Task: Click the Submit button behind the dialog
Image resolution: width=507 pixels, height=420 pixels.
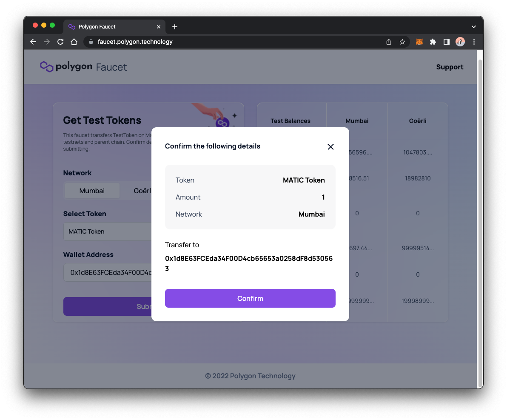Action: coord(107,306)
